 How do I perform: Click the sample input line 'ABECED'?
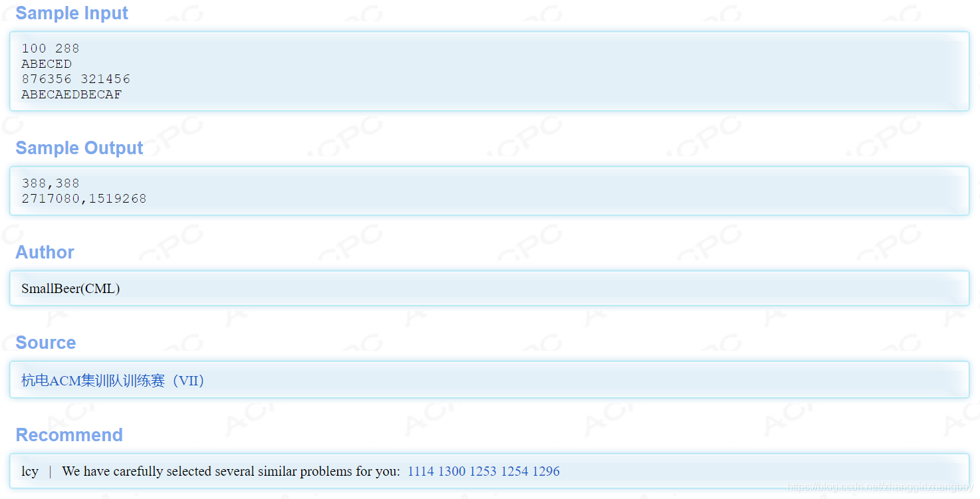(x=47, y=64)
